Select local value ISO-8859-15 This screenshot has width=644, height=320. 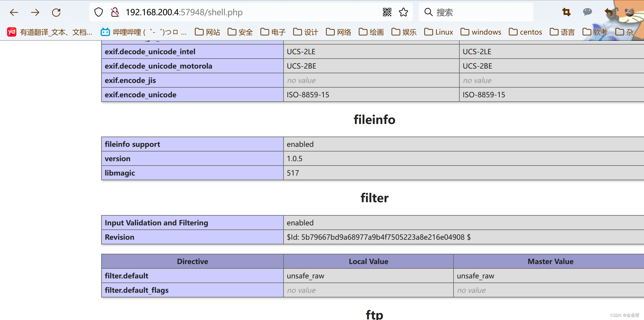pyautogui.click(x=308, y=95)
